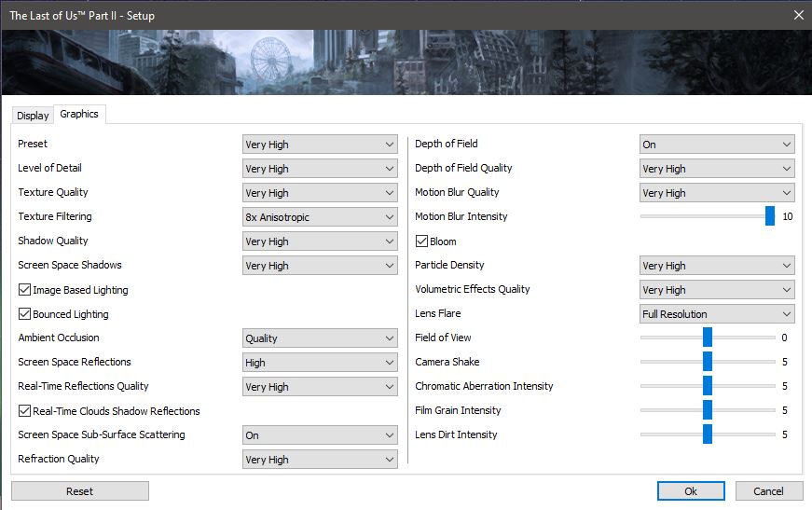This screenshot has width=812, height=510.
Task: Expand Refraction Quality dropdown
Action: [320, 460]
